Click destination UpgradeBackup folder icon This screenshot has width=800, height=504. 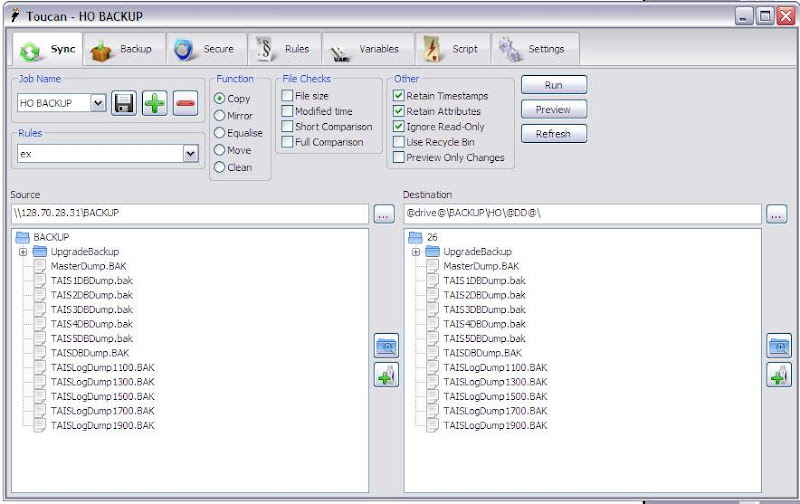[433, 251]
